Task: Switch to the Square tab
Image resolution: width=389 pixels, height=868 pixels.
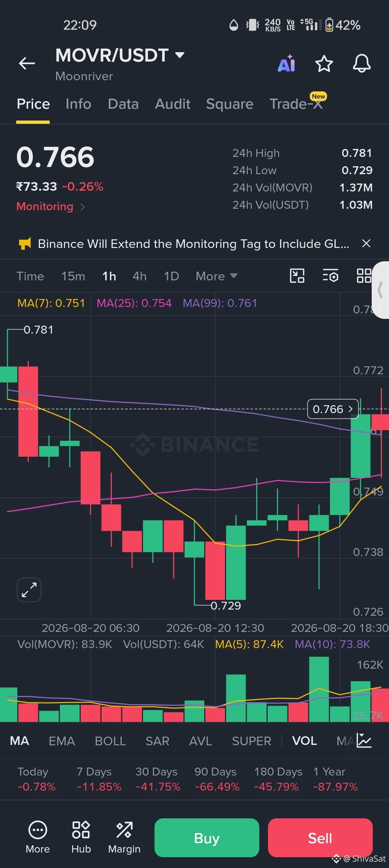Action: pyautogui.click(x=230, y=104)
